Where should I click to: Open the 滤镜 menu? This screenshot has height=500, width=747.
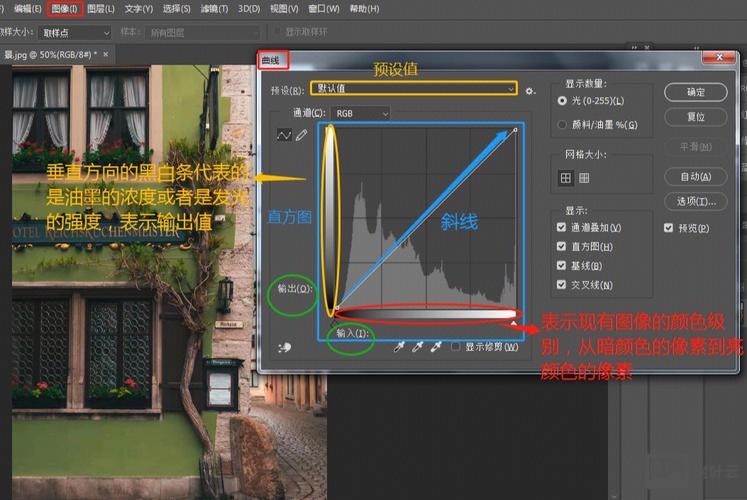(x=213, y=9)
